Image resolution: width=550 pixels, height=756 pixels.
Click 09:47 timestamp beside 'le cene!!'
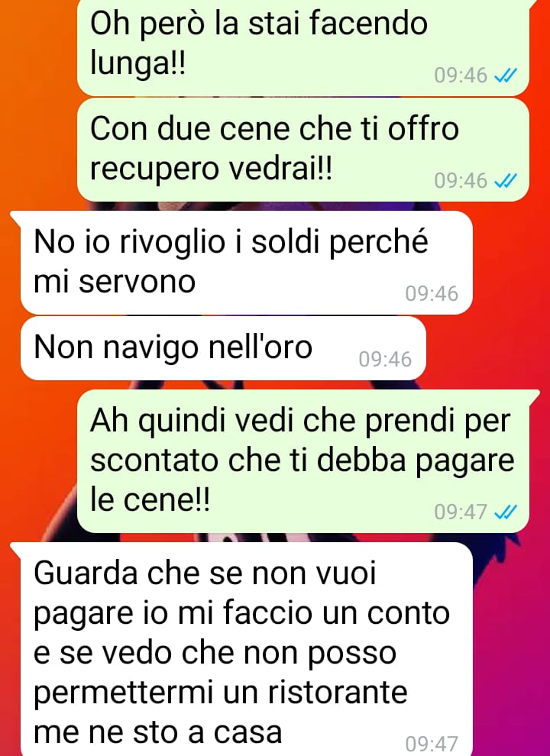tap(461, 512)
